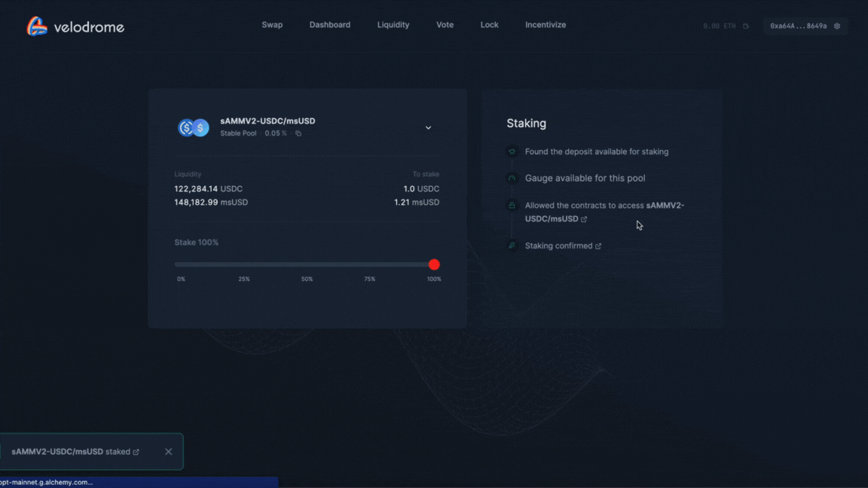Screen dimensions: 868x488
Task: Click the Velodrome logo
Action: (x=75, y=27)
